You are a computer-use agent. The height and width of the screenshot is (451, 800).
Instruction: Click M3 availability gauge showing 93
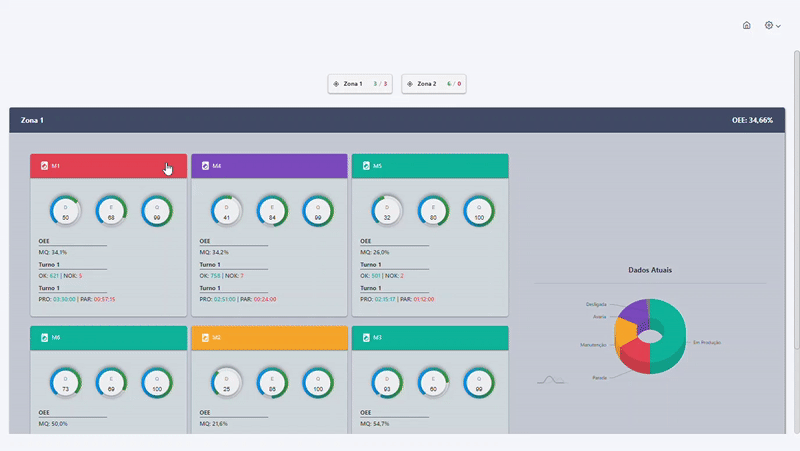[387, 382]
